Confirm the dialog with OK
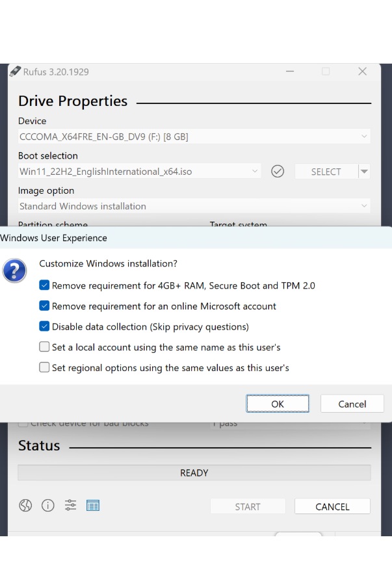The height and width of the screenshot is (572, 392). click(x=278, y=404)
